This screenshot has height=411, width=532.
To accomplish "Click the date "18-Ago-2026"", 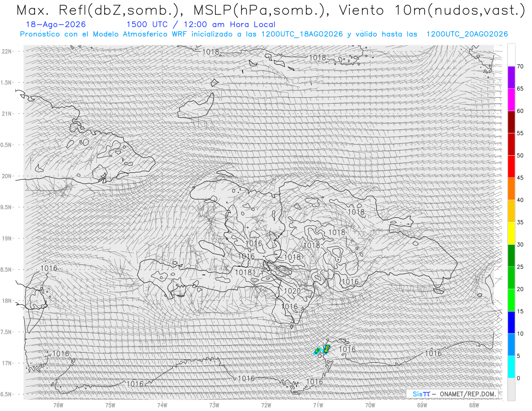I will [x=56, y=25].
